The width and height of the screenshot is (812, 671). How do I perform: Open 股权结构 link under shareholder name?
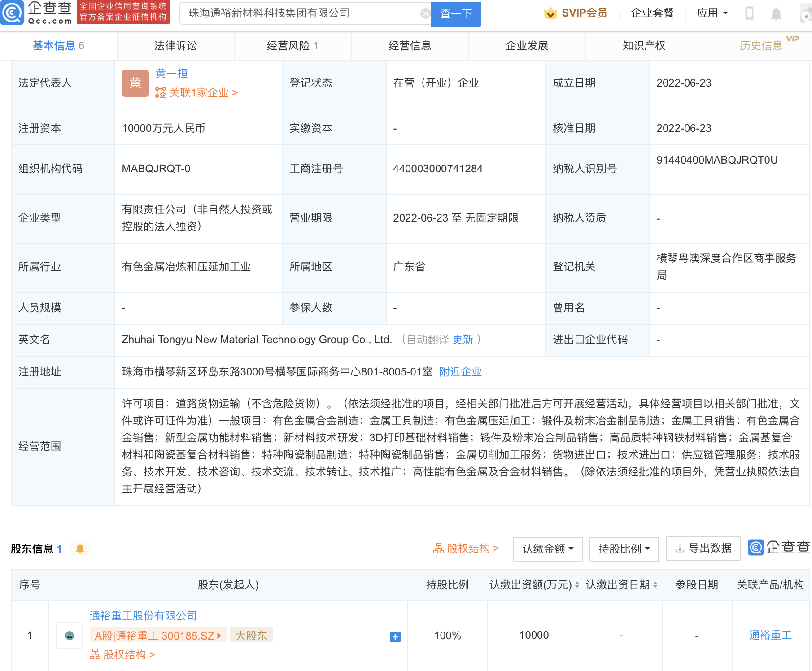tap(122, 655)
